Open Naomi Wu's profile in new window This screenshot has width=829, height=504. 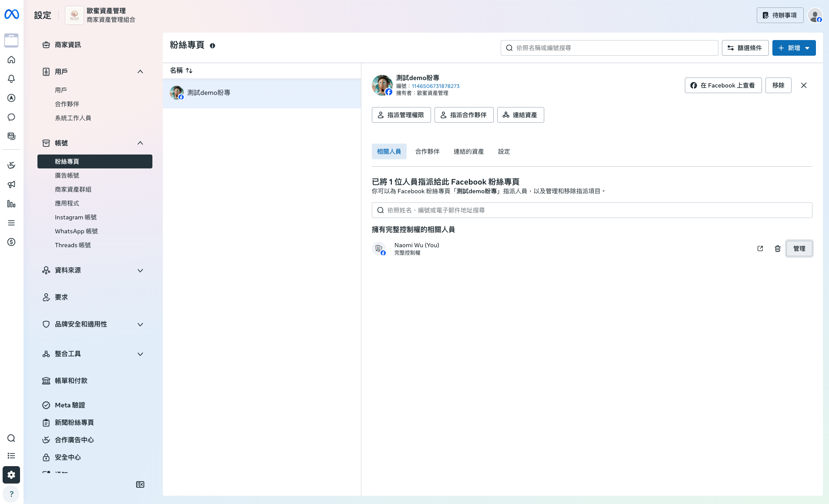(760, 249)
